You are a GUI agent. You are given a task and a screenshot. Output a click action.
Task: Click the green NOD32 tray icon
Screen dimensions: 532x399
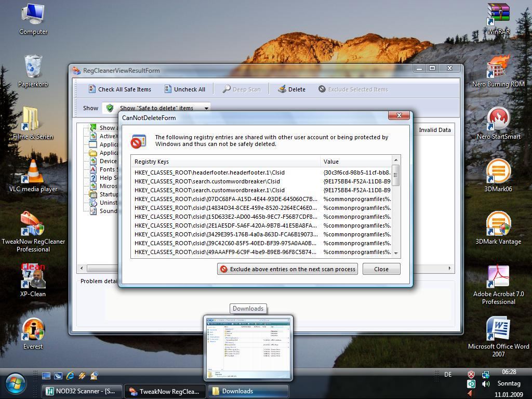click(471, 384)
